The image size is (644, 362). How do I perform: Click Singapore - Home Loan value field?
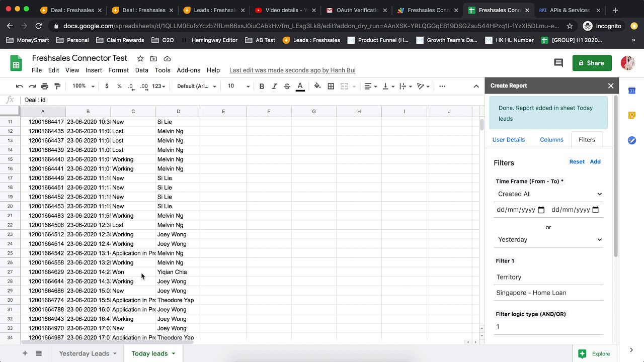[549, 293]
